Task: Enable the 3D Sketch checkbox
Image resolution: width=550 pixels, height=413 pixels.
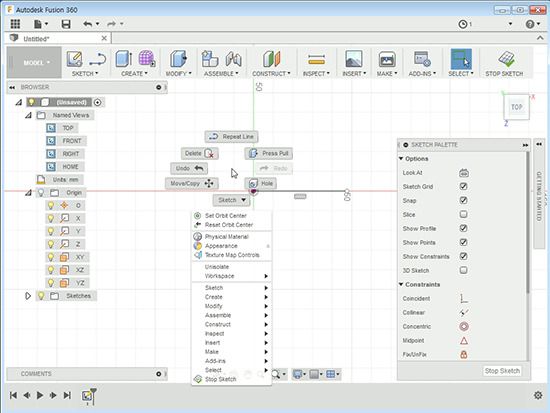Action: pyautogui.click(x=463, y=270)
